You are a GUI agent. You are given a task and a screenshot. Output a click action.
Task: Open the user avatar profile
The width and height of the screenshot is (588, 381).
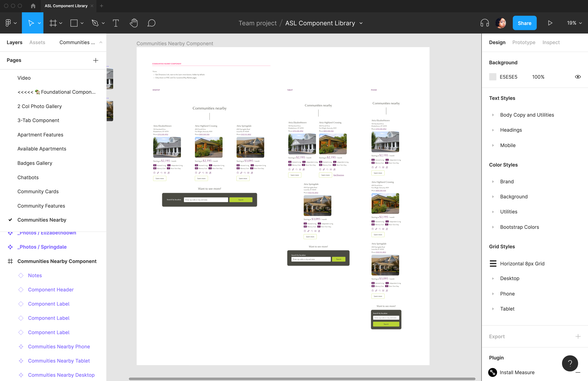(501, 23)
